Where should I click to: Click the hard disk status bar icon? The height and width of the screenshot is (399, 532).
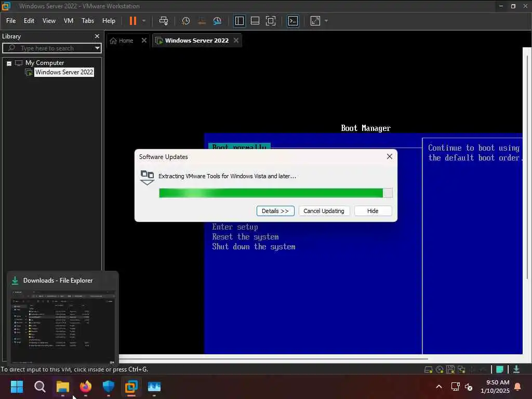[428, 369]
